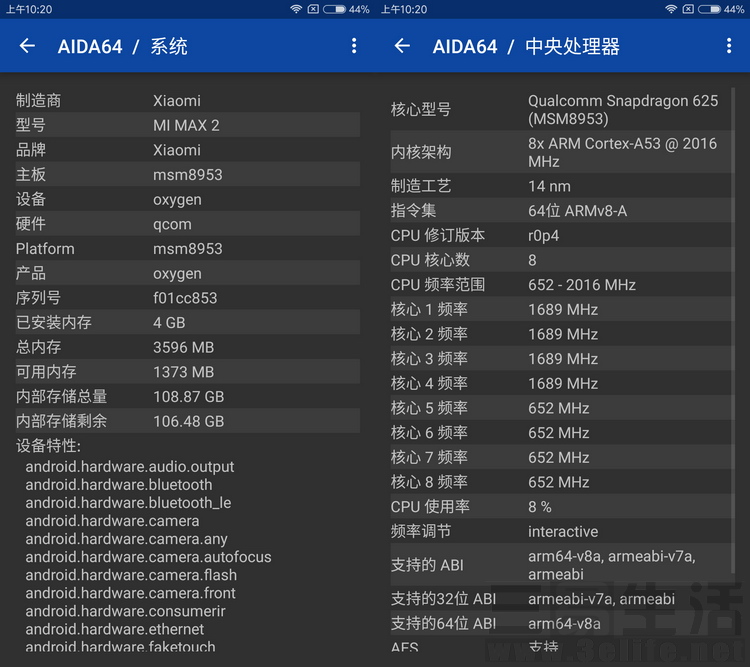Select 核心 5 频率 row
The image size is (750, 667).
coord(561,408)
